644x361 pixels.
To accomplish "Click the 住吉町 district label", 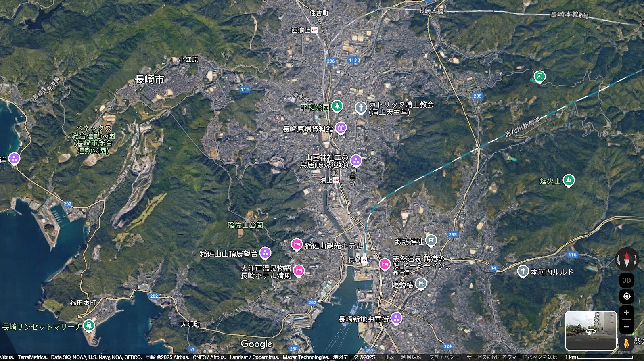I will (x=319, y=13).
